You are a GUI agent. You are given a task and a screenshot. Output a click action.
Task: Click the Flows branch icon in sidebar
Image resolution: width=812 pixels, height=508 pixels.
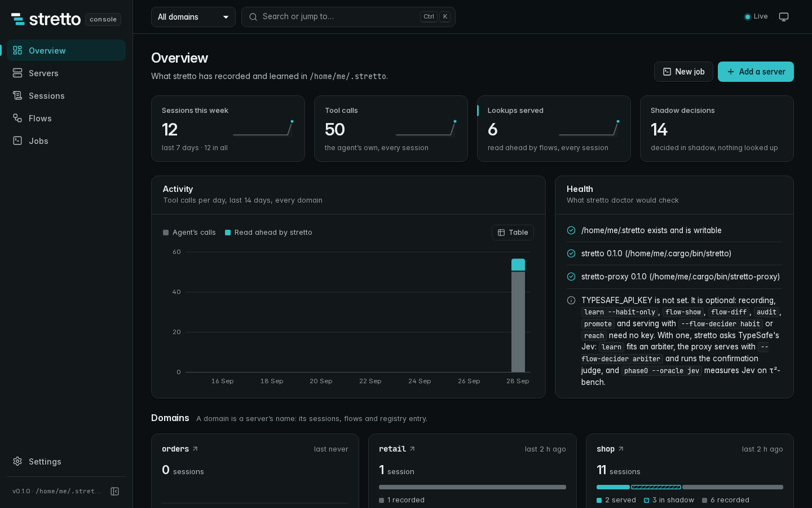[x=17, y=118]
